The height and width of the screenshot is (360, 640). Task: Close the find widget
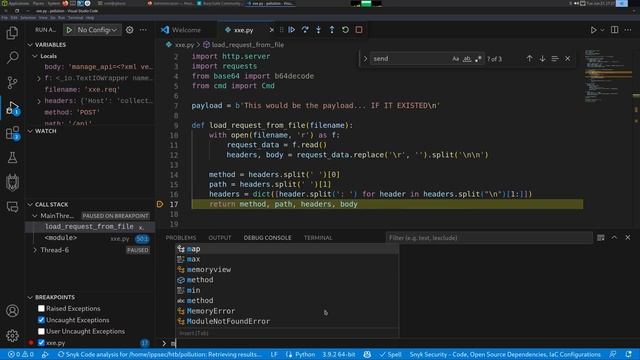click(567, 59)
